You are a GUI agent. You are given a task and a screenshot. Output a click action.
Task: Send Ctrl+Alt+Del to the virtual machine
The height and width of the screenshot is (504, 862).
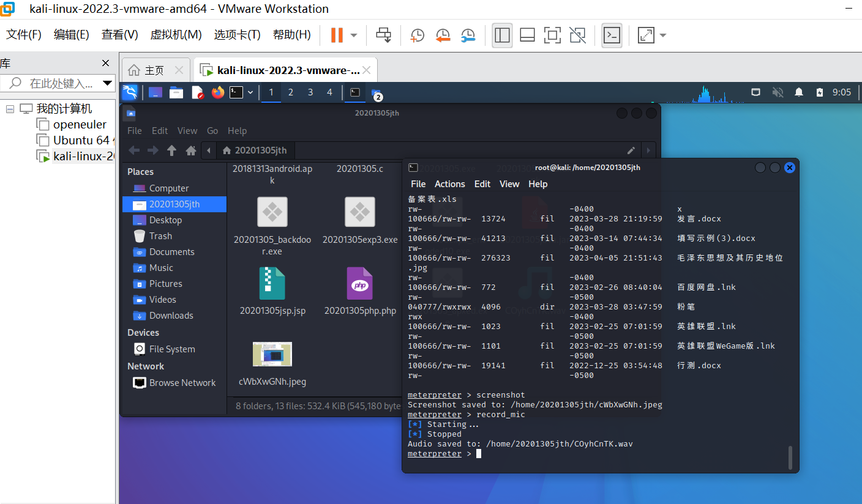(x=384, y=35)
